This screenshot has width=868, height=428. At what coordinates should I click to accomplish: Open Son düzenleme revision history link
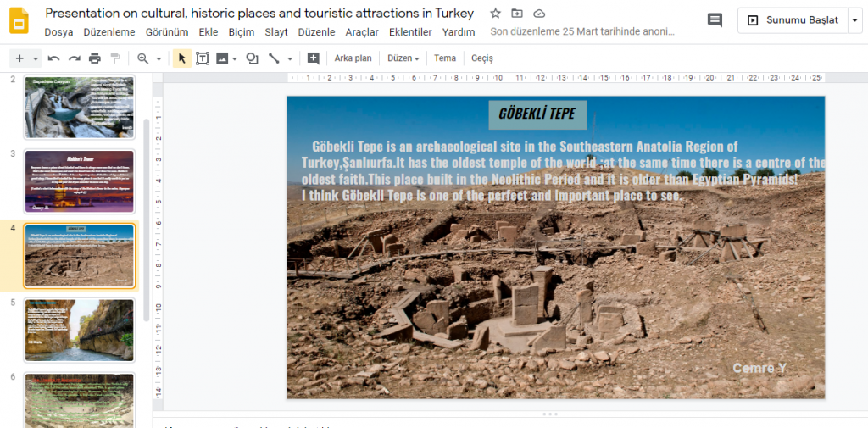point(582,32)
